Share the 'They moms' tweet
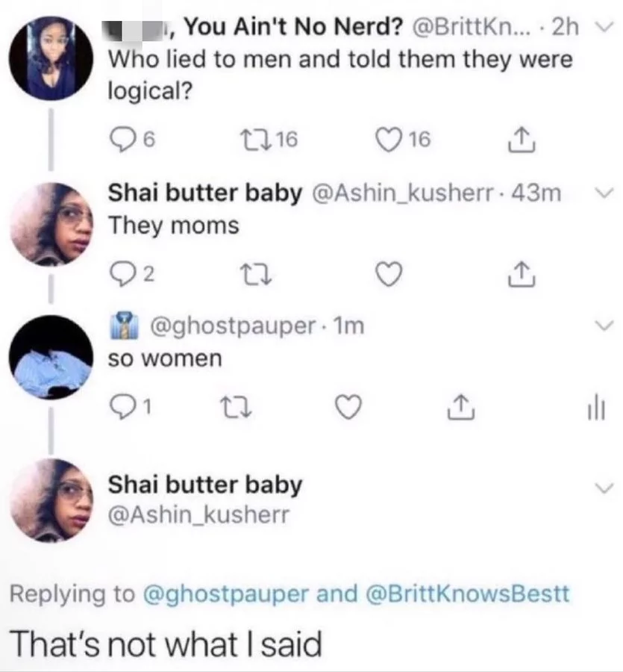623x672 pixels. coord(521,274)
